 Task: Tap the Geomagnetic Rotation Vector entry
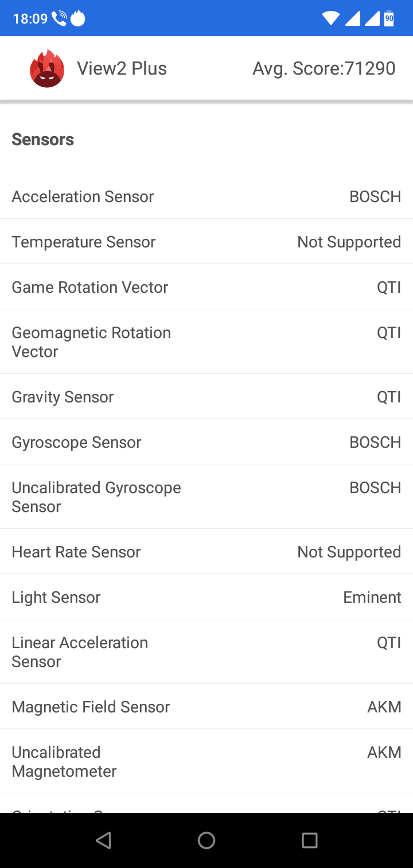point(206,342)
